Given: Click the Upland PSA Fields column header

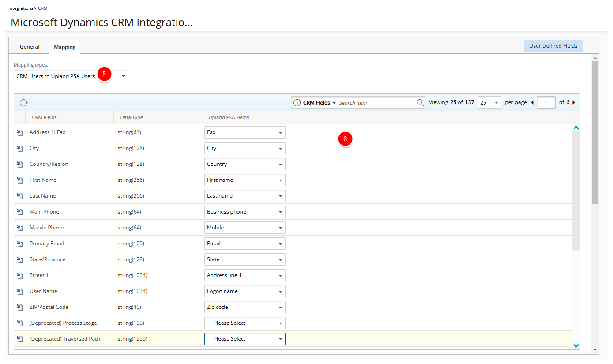Looking at the screenshot, I should (229, 117).
